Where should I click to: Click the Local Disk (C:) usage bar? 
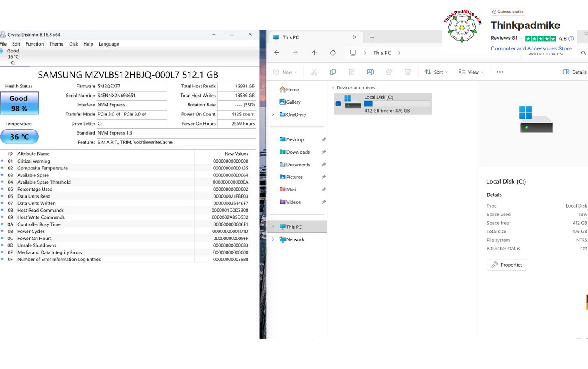tap(397, 104)
